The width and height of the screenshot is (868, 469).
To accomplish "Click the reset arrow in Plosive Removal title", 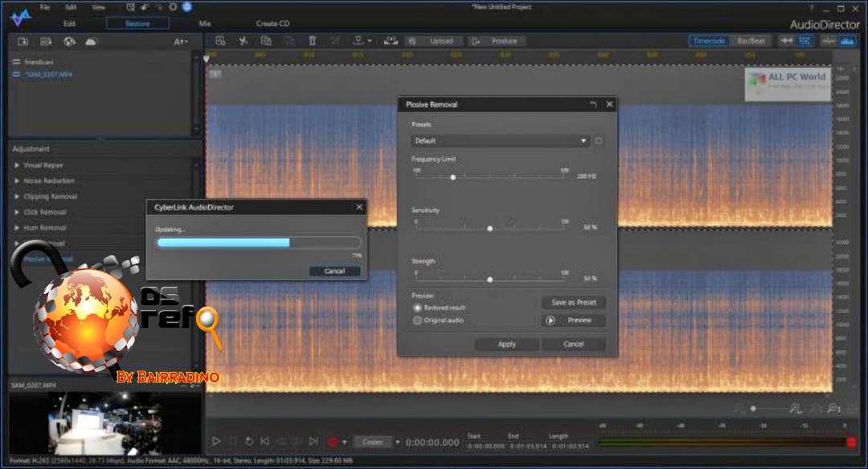I will pyautogui.click(x=593, y=104).
